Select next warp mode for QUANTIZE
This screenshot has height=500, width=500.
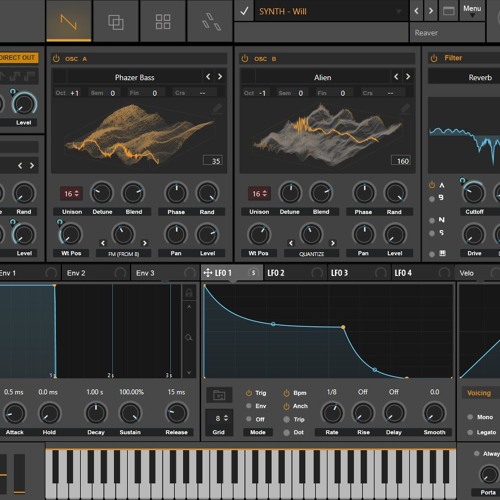[333, 243]
